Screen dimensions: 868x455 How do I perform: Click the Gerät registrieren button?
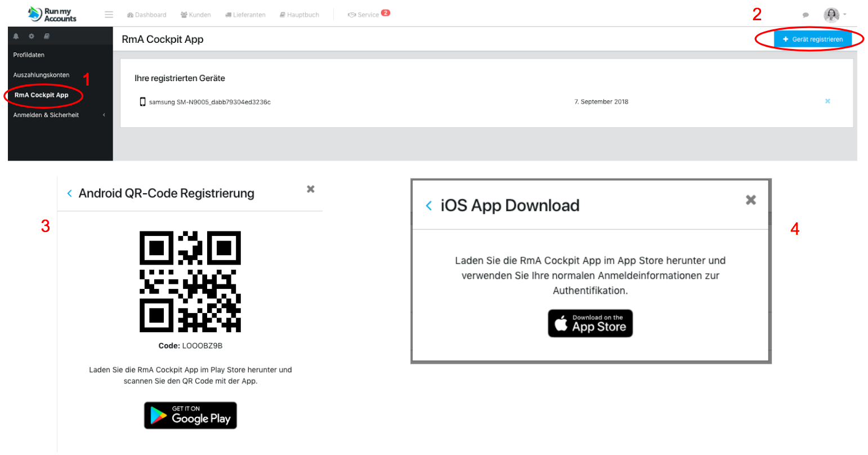(x=812, y=39)
